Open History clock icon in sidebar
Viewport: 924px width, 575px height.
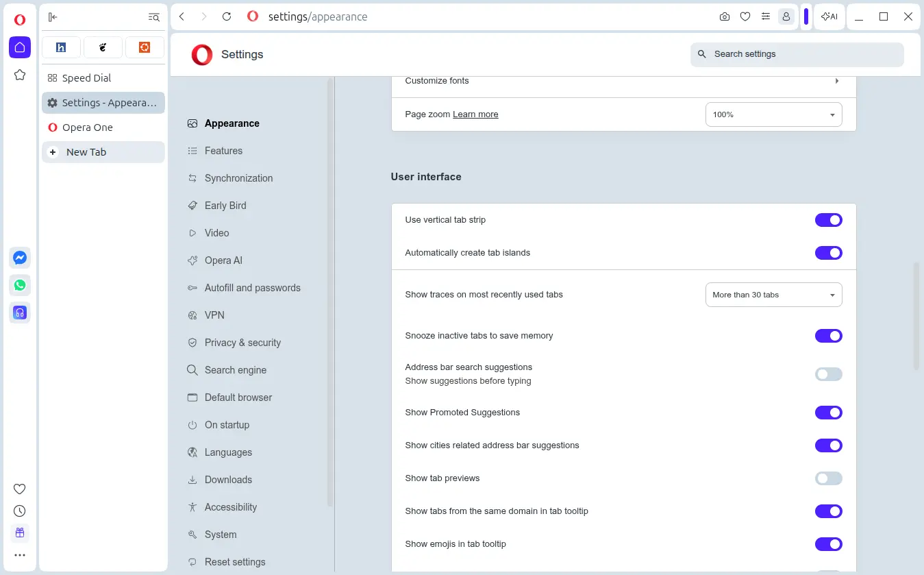[20, 511]
